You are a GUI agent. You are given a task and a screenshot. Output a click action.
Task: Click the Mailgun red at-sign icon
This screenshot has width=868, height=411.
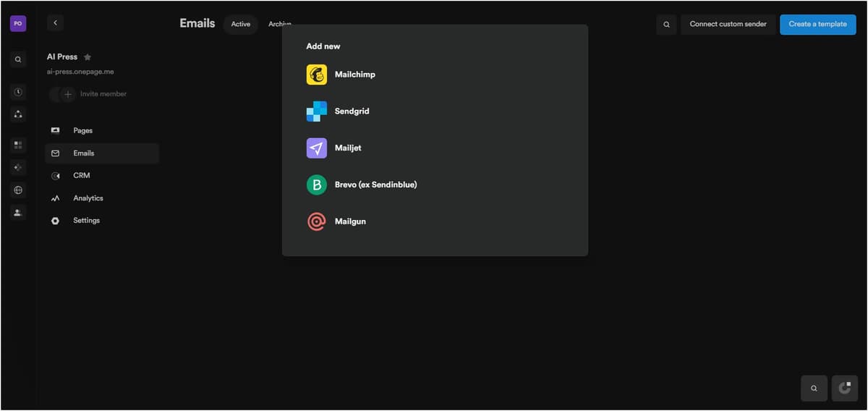317,221
